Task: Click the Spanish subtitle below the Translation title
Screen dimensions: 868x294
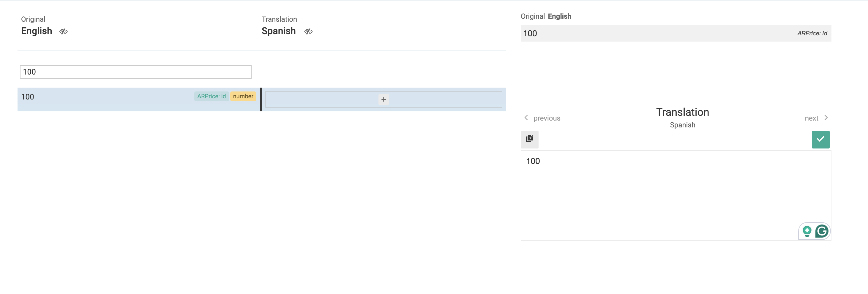Action: point(682,125)
